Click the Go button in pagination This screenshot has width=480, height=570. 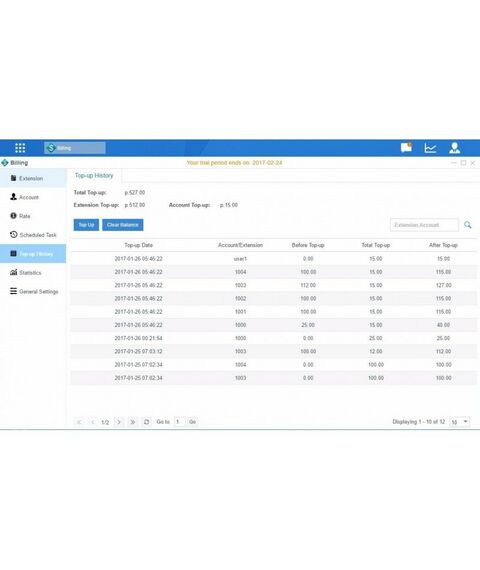[192, 422]
